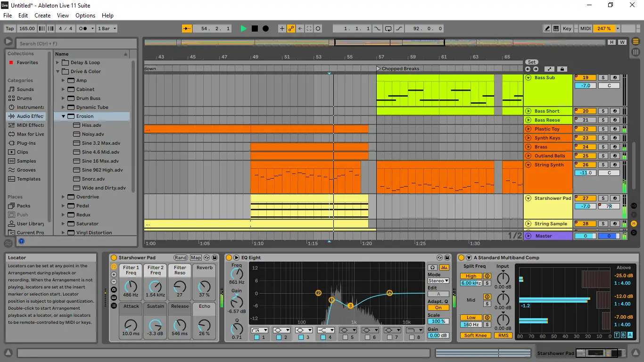
Task: Click the Tap tempo button
Action: [x=10, y=29]
